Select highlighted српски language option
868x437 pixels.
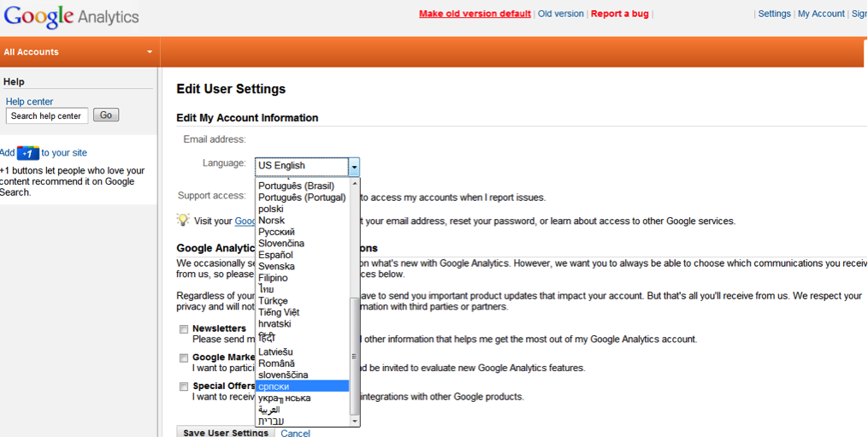(x=302, y=387)
